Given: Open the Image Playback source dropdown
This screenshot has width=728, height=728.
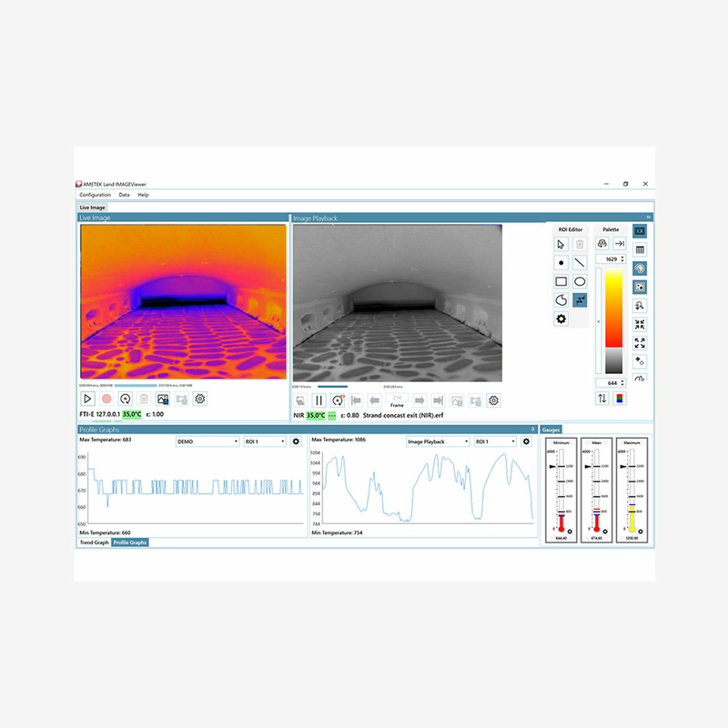Looking at the screenshot, I should 435,440.
